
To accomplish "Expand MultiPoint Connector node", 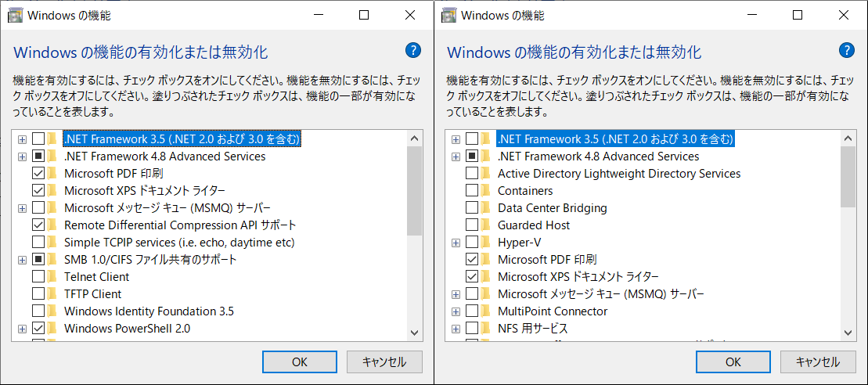I will click(x=456, y=311).
